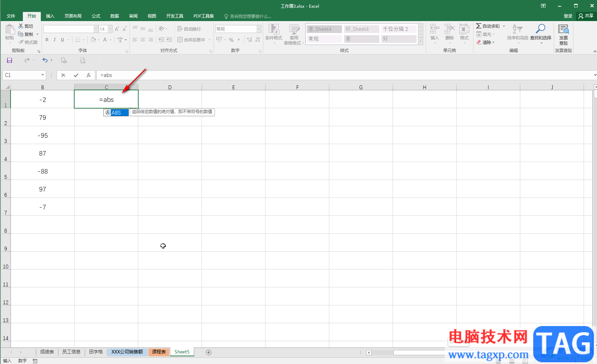
Task: Select ABS from function autocomplete list
Action: click(x=116, y=112)
